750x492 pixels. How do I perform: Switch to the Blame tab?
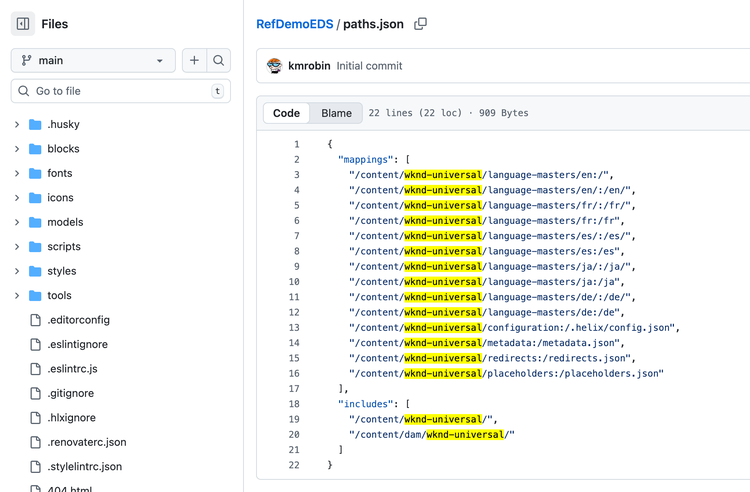click(x=336, y=113)
